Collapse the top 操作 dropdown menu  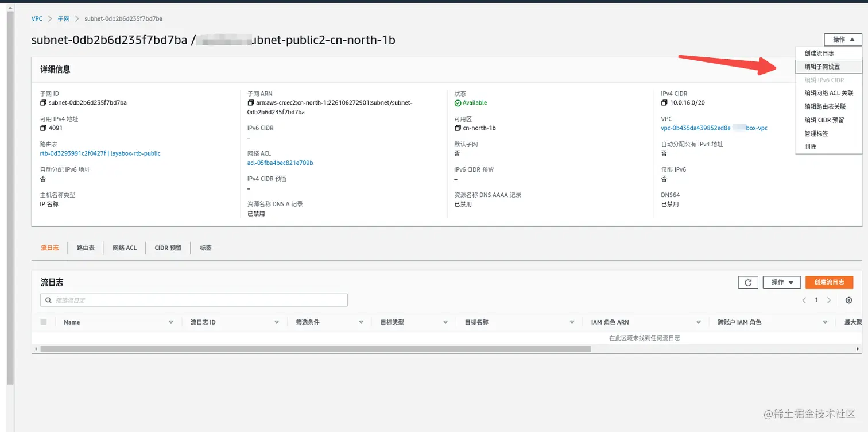click(843, 40)
